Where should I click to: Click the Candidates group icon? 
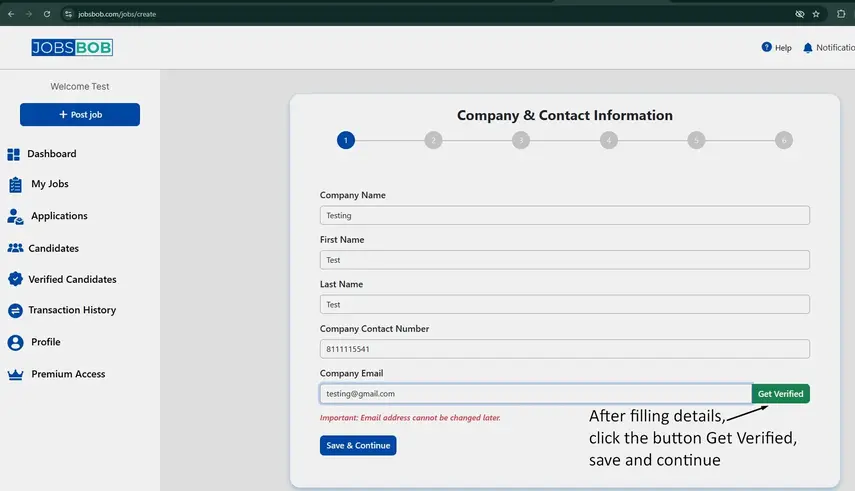point(15,248)
